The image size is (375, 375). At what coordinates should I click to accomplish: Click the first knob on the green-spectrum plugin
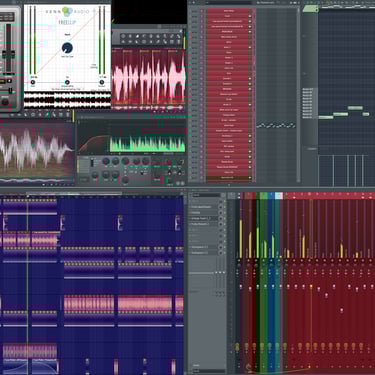point(106,162)
